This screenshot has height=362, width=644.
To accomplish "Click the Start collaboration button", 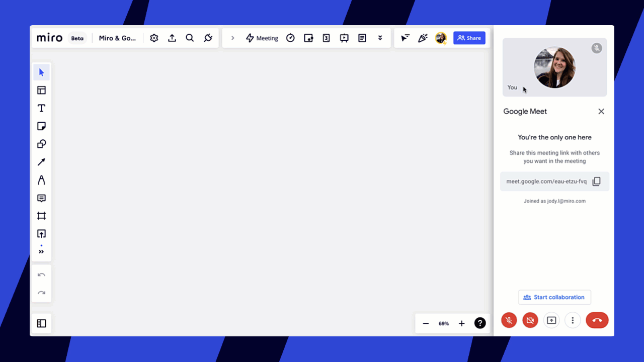I will coord(554,297).
